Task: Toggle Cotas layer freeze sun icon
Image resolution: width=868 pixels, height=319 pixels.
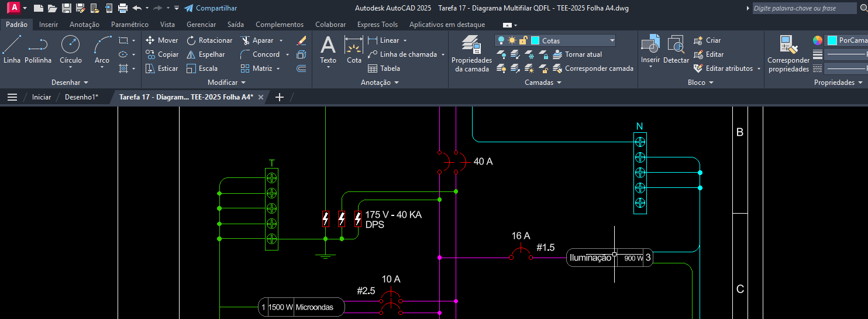Action: (512, 40)
